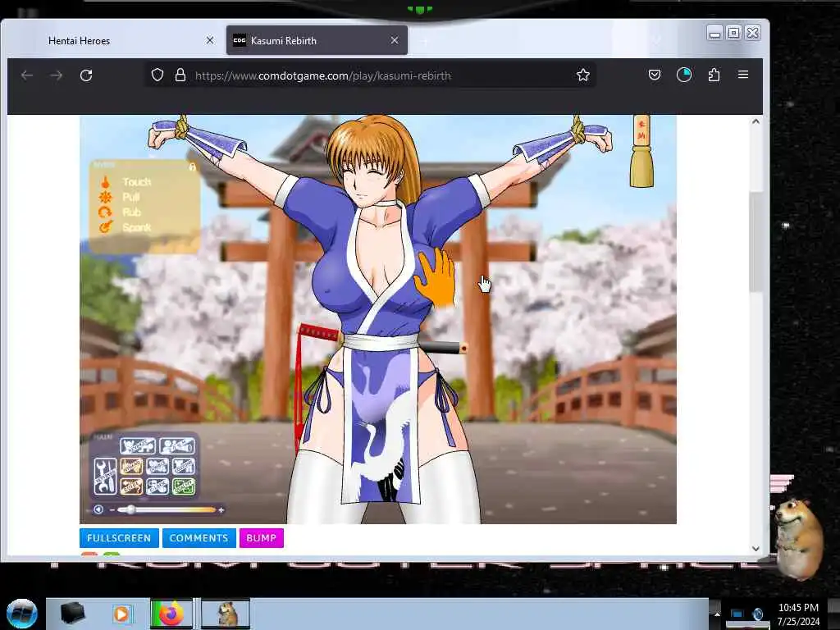The width and height of the screenshot is (840, 630).
Task: Toggle the lock icon on the Mode panel
Action: click(192, 167)
